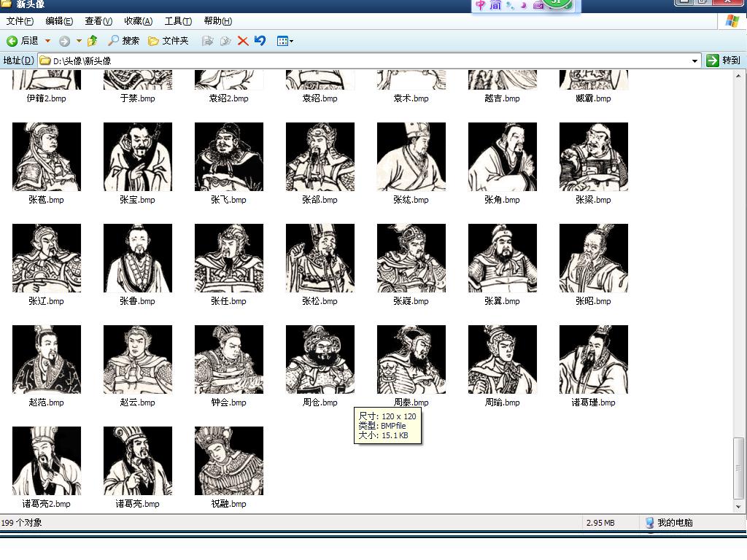Select the 张梁.bmp portrait
The width and height of the screenshot is (747, 560).
click(x=594, y=157)
